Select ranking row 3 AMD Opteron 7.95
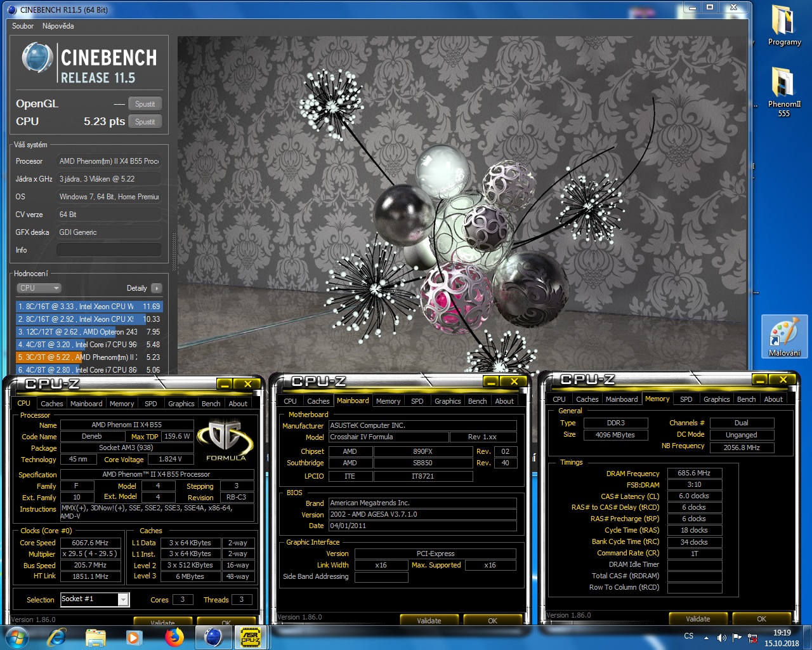The image size is (812, 650). [89, 332]
